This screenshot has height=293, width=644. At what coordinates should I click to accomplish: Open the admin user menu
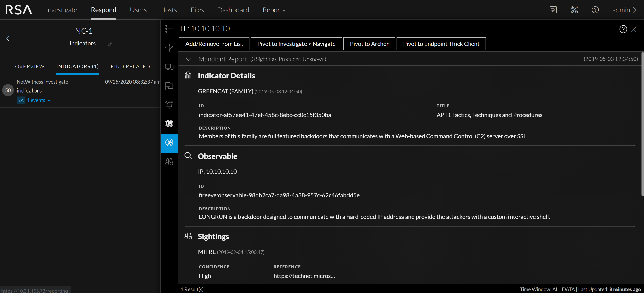(x=624, y=10)
